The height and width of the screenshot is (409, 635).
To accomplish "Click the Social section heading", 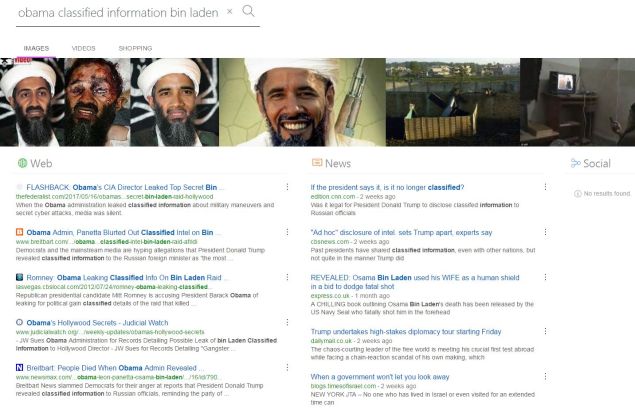I will coord(597,164).
